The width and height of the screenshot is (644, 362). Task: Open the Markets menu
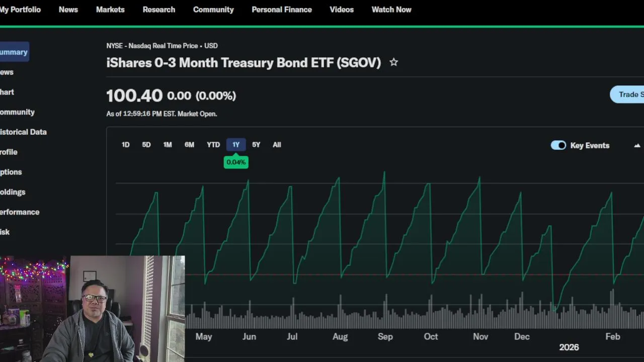click(110, 10)
